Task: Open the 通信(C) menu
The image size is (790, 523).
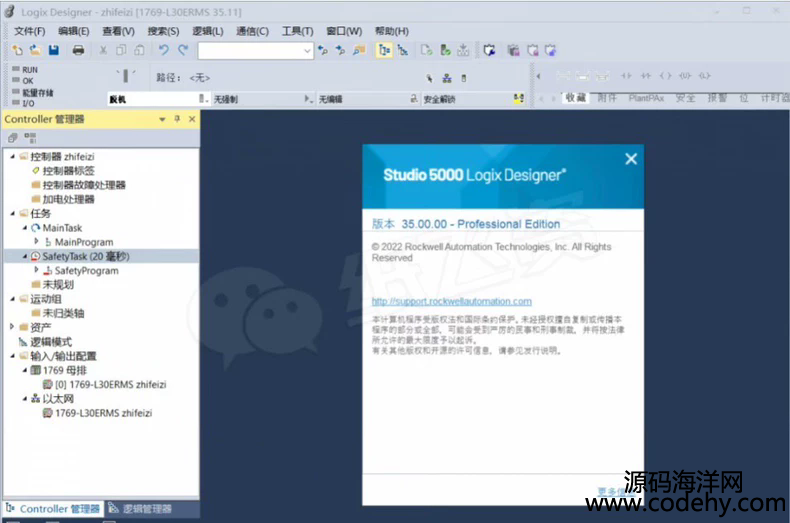Action: (252, 31)
